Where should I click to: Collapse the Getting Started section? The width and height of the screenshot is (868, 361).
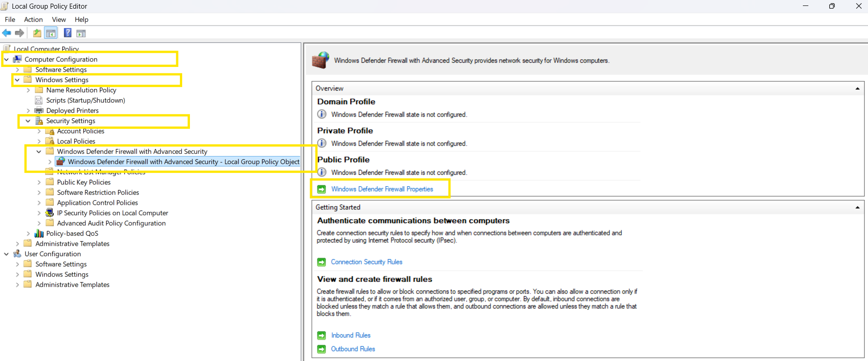858,207
